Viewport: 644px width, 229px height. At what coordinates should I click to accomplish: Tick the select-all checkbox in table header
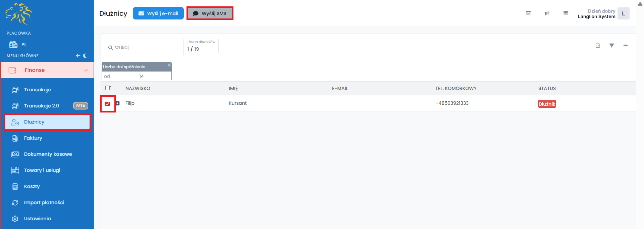108,88
